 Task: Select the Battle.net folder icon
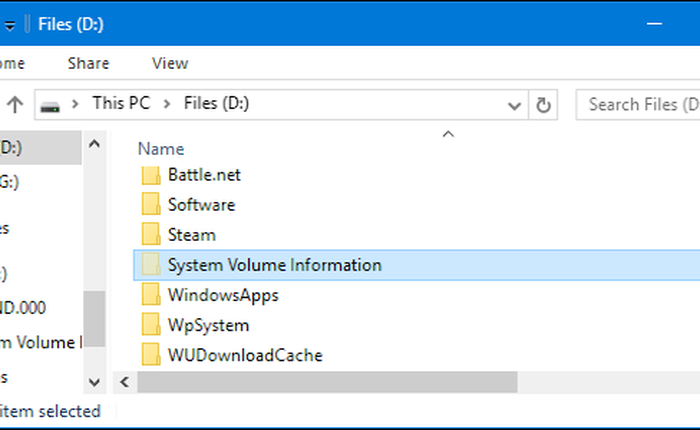pyautogui.click(x=151, y=175)
